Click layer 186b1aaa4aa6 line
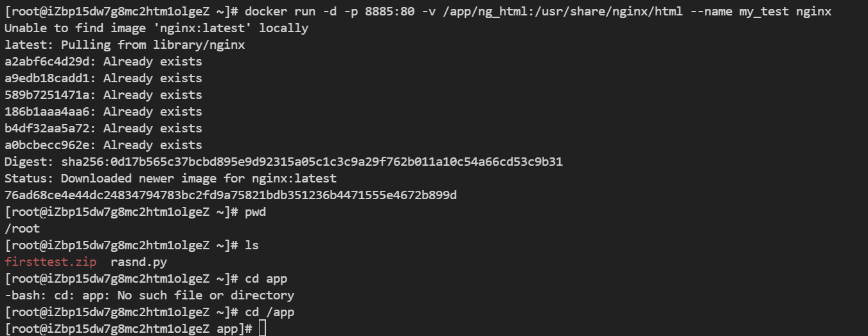This screenshot has height=336, width=868. (103, 111)
